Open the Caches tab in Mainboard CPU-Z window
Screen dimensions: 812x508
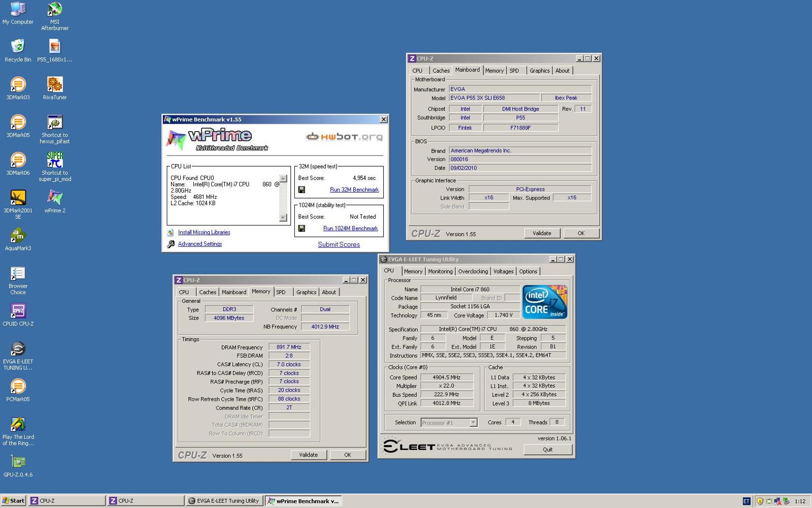(441, 71)
